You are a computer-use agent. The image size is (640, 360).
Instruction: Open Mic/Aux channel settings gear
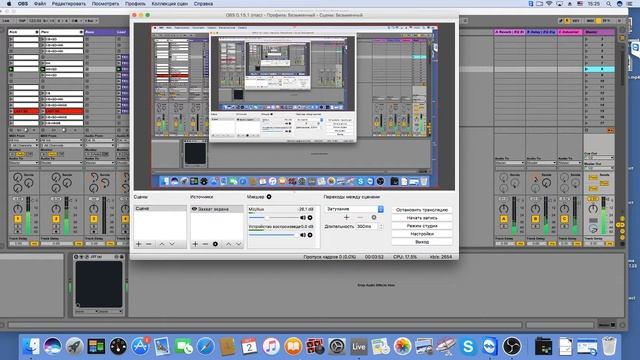310,218
